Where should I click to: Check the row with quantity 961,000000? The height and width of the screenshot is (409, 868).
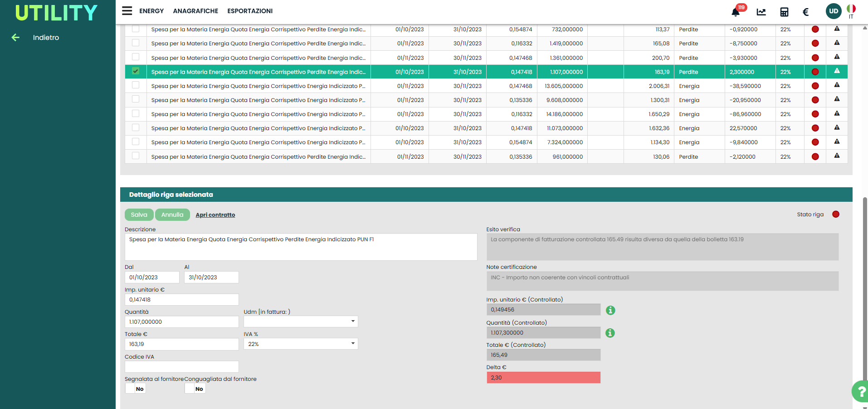point(136,156)
